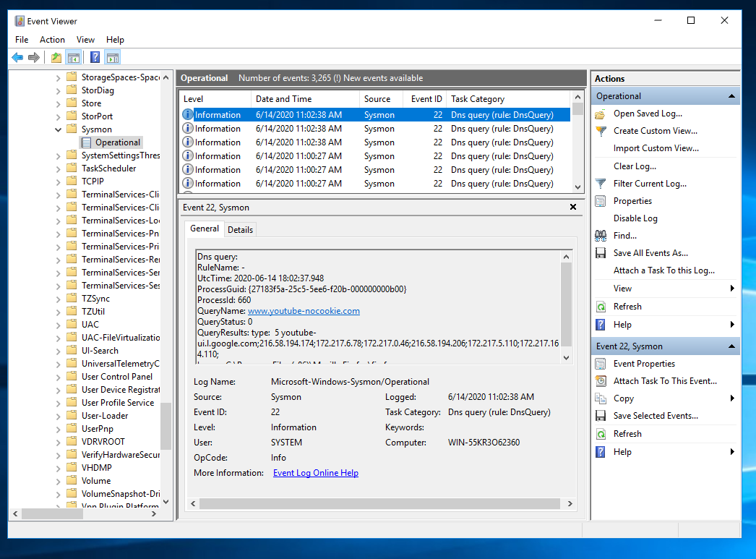
Task: Expand the View submenu arrow
Action: (x=732, y=289)
